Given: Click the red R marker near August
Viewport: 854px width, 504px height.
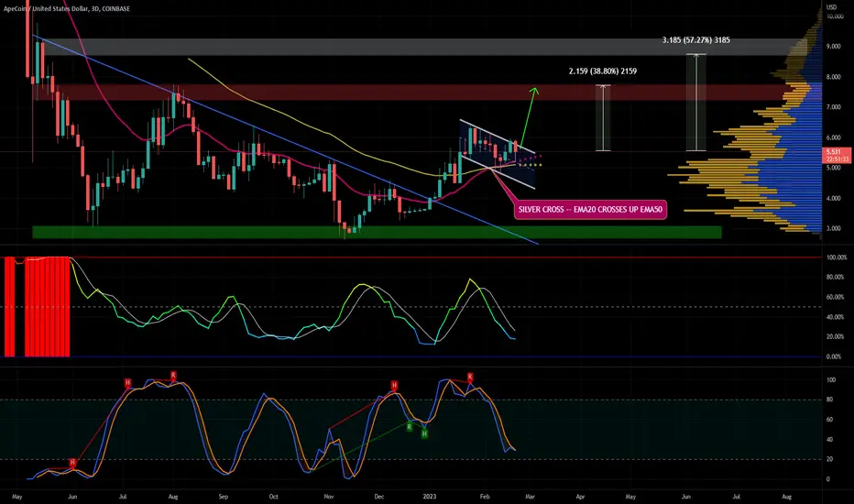Looking at the screenshot, I should pos(173,376).
